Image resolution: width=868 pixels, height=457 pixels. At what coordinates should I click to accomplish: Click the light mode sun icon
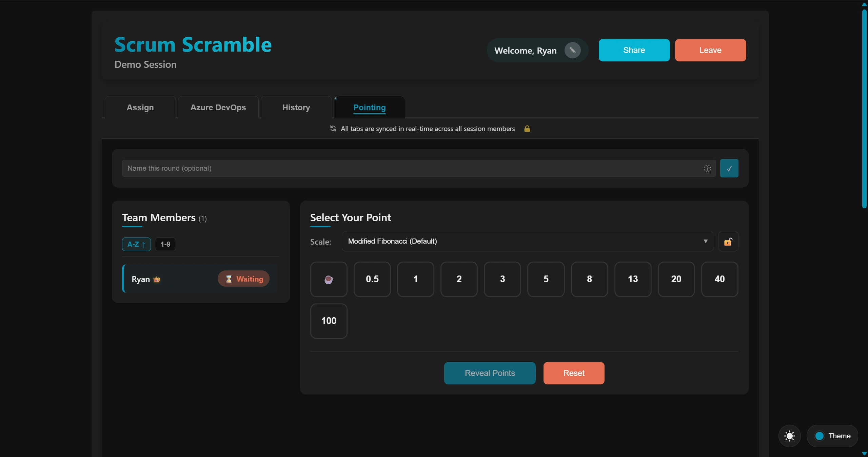pyautogui.click(x=789, y=436)
